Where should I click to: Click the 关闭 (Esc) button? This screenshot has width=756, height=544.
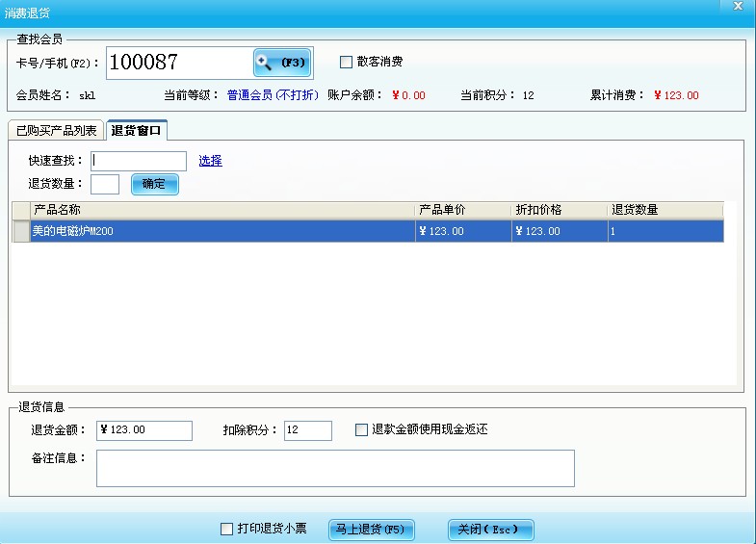pos(490,530)
